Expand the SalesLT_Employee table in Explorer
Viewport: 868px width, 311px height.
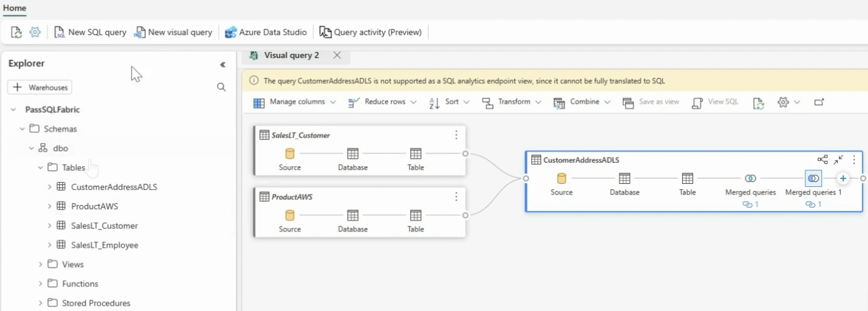coord(50,245)
